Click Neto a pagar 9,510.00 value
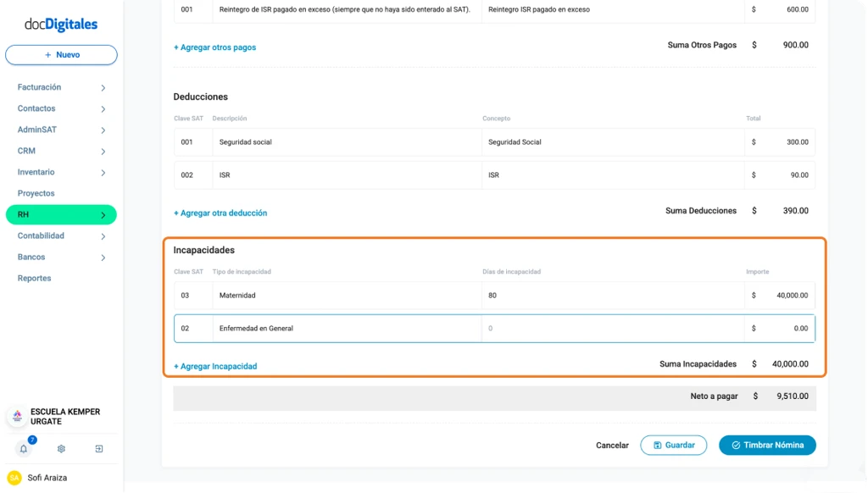The width and height of the screenshot is (868, 493). (793, 396)
